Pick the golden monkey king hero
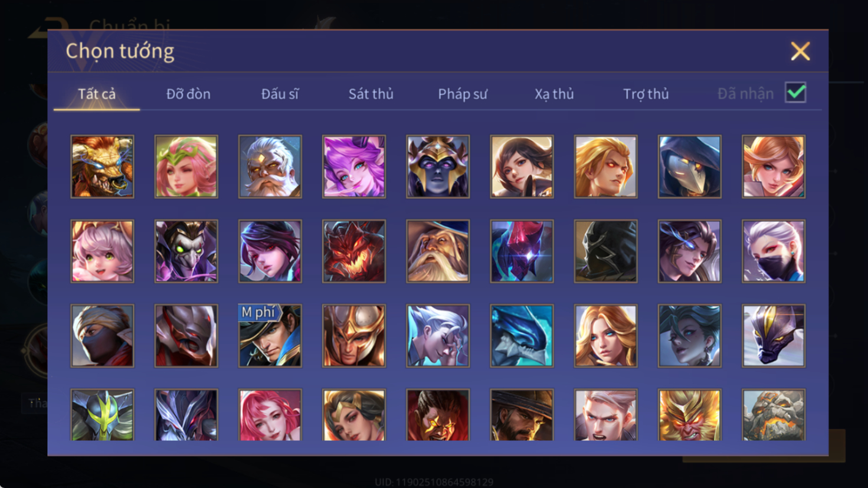 click(689, 415)
